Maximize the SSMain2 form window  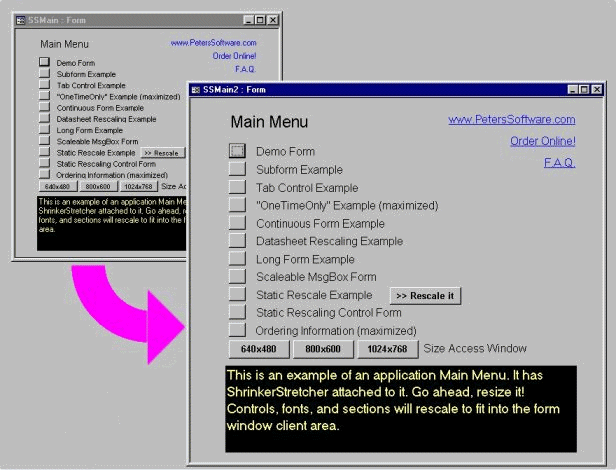[584, 90]
